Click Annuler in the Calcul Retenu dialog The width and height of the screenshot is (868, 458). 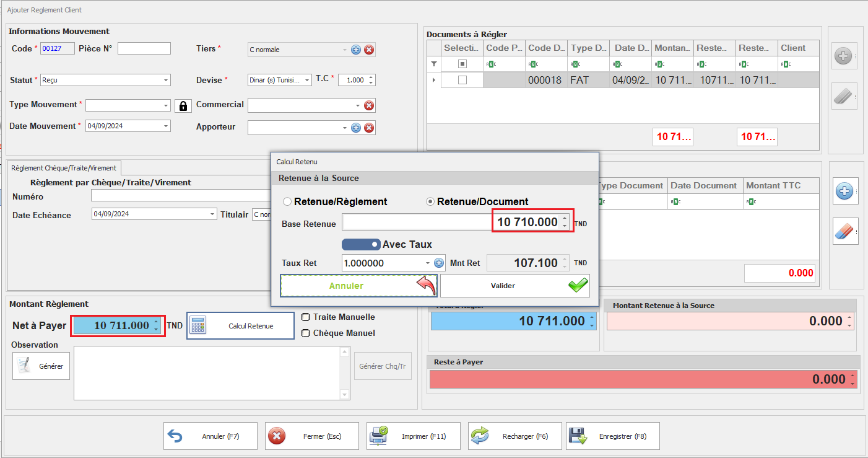pos(358,286)
